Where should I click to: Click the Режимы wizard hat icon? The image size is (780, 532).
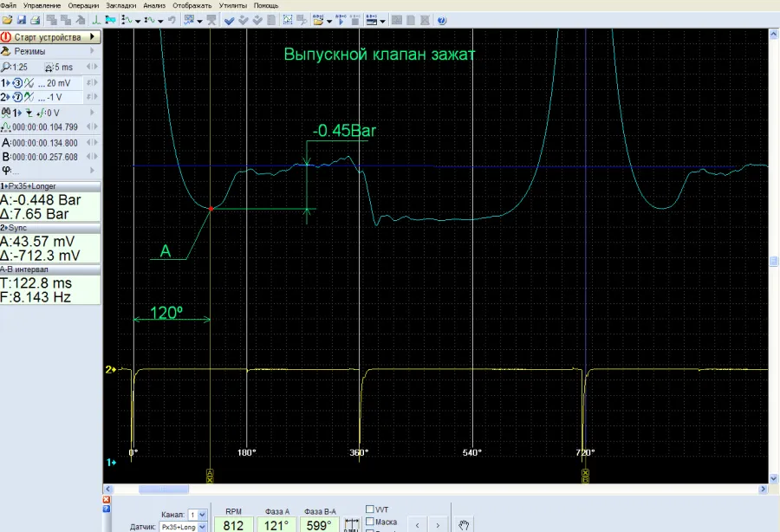(x=6, y=51)
